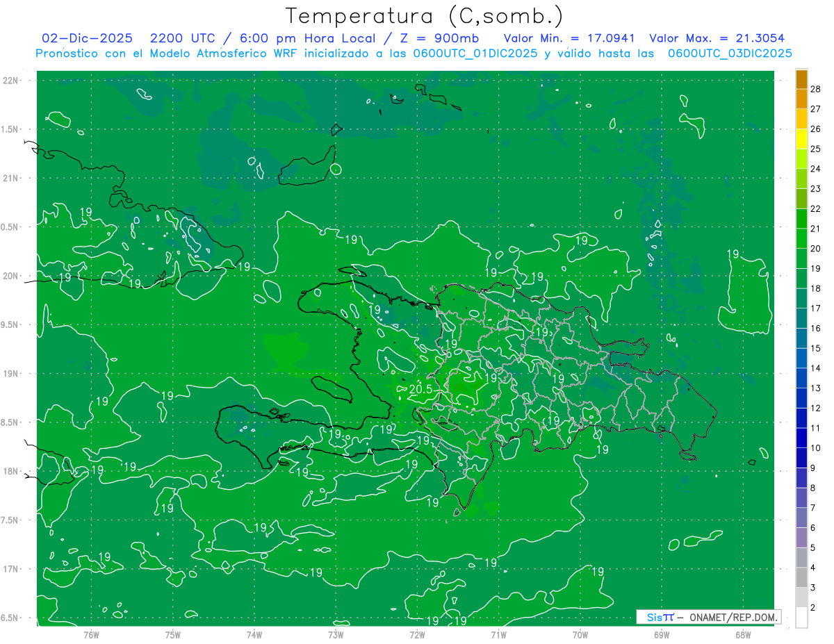Screen dimensions: 834x644
Task: Click the "17N" latitude axis label
Action: (10, 569)
